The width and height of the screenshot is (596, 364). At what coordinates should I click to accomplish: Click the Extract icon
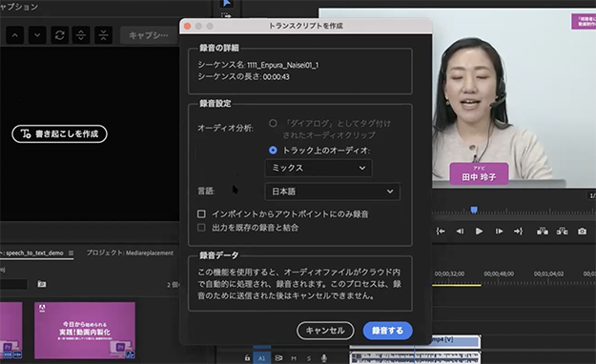563,231
